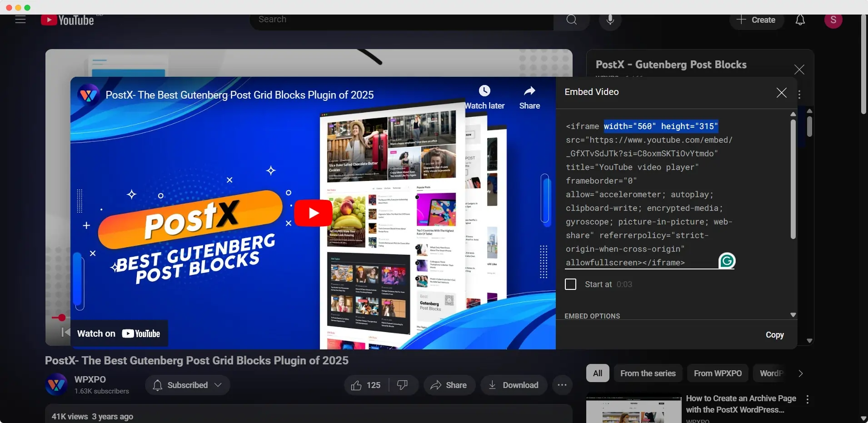The width and height of the screenshot is (868, 423).
Task: Open How to Create an Archive Page video title
Action: coord(741,404)
